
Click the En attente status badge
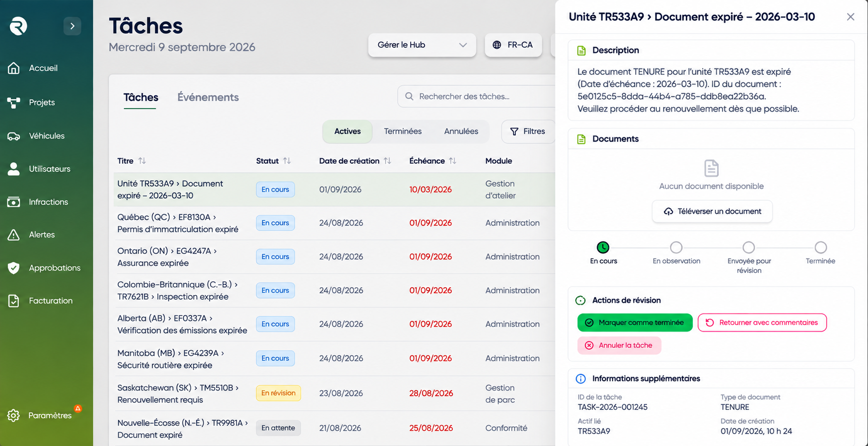pos(278,428)
